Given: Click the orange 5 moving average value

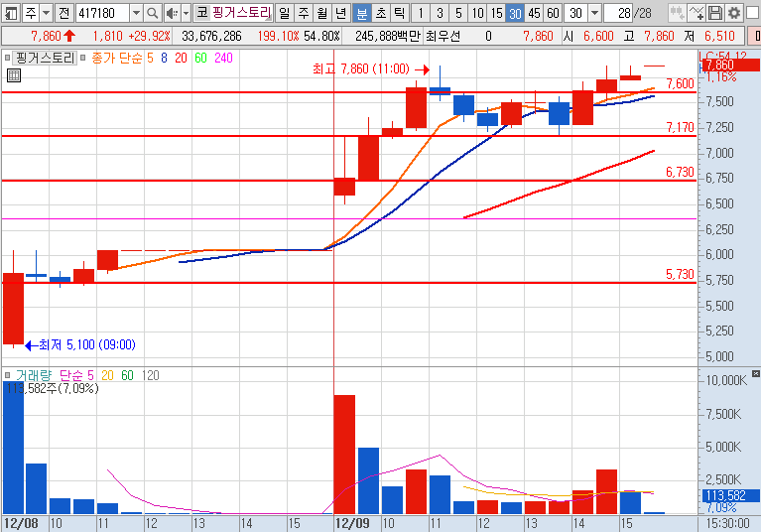Looking at the screenshot, I should (150, 59).
